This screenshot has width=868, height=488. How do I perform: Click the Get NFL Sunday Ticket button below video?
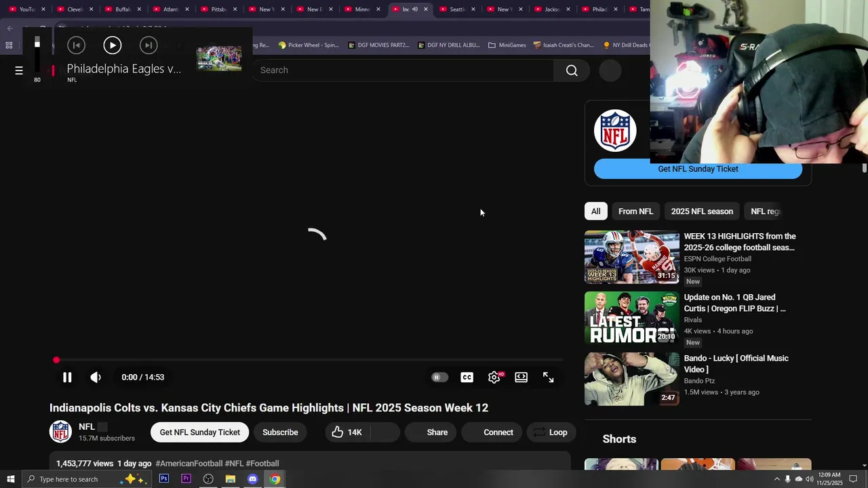click(x=199, y=432)
